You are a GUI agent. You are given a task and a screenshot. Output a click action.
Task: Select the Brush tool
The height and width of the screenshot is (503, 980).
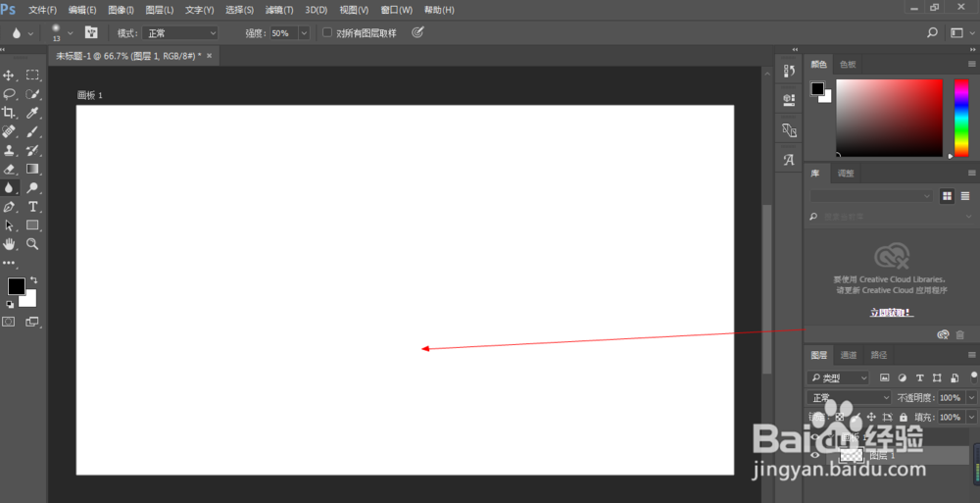pos(32,131)
